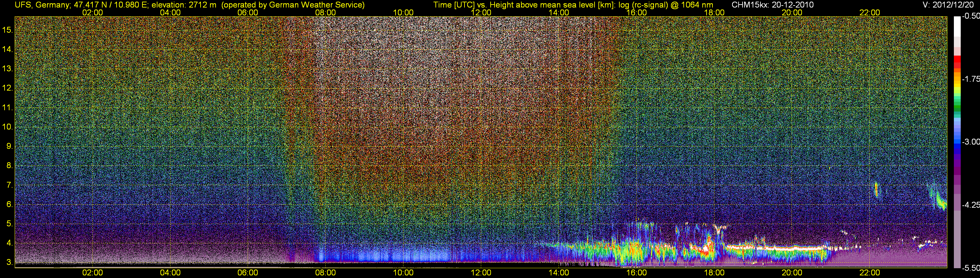Screen dimensions: 980x278
Task: Click the '4.' height axis label
Action: (x=10, y=243)
